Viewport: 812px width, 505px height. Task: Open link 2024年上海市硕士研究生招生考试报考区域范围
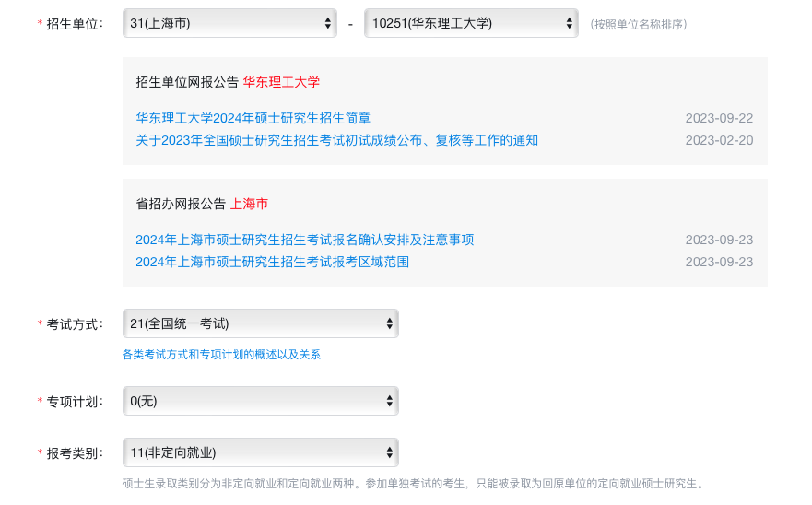273,262
